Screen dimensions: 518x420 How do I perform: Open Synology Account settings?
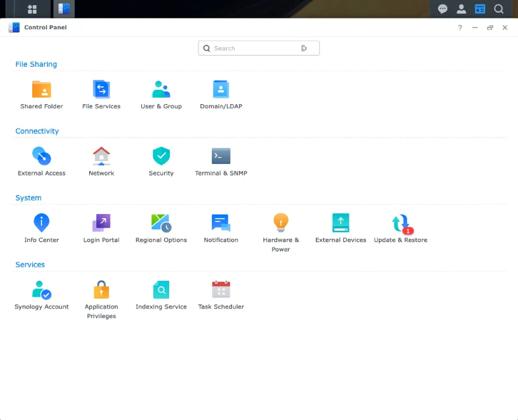pyautogui.click(x=41, y=295)
